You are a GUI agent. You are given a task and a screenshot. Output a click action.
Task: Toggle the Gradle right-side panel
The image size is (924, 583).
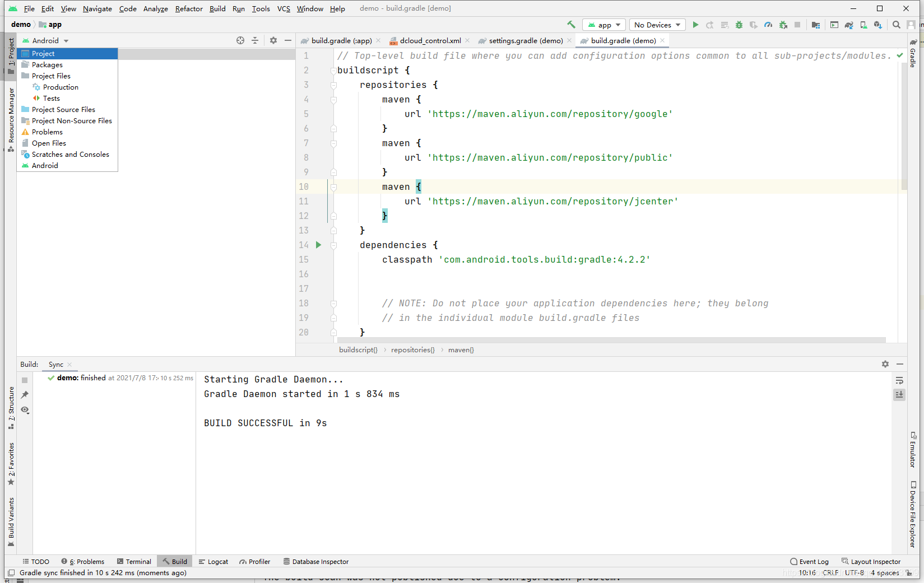click(x=913, y=53)
